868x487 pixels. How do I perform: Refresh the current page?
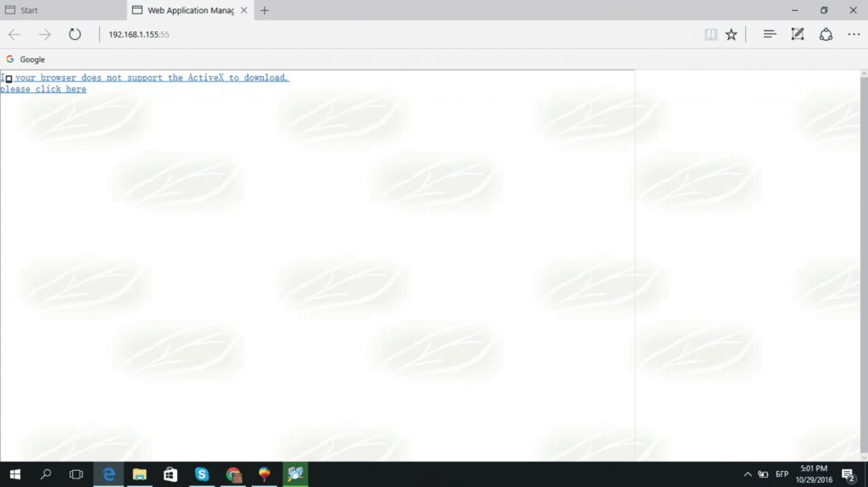click(x=75, y=35)
